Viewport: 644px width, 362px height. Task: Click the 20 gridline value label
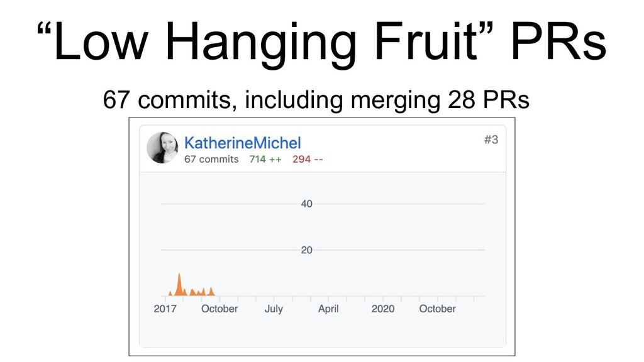(306, 250)
